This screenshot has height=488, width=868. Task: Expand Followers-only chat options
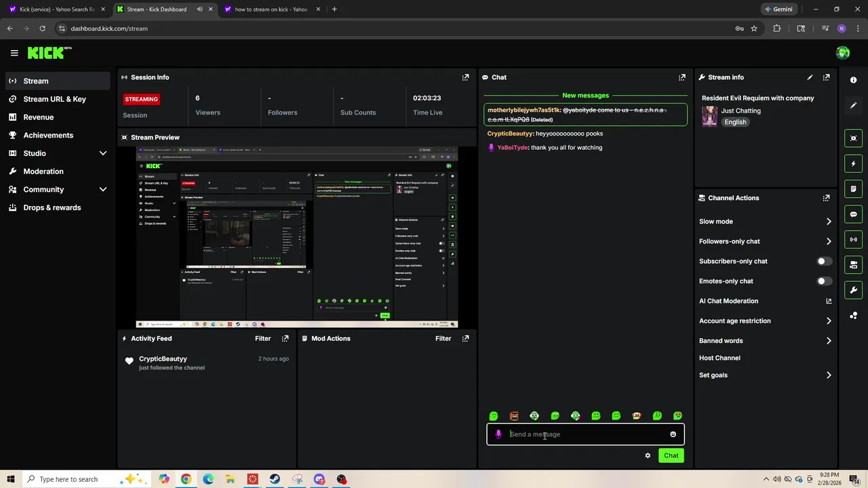[x=829, y=241]
